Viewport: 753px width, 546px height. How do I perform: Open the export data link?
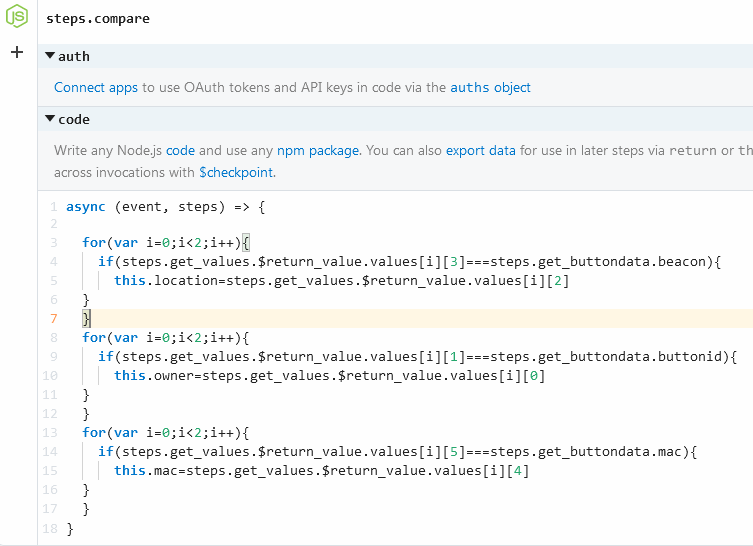tap(480, 150)
